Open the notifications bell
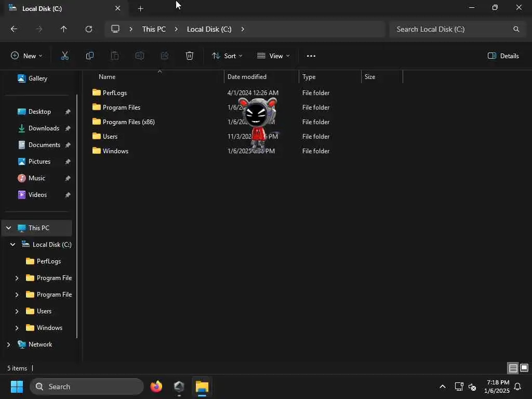The image size is (532, 399). [x=518, y=387]
